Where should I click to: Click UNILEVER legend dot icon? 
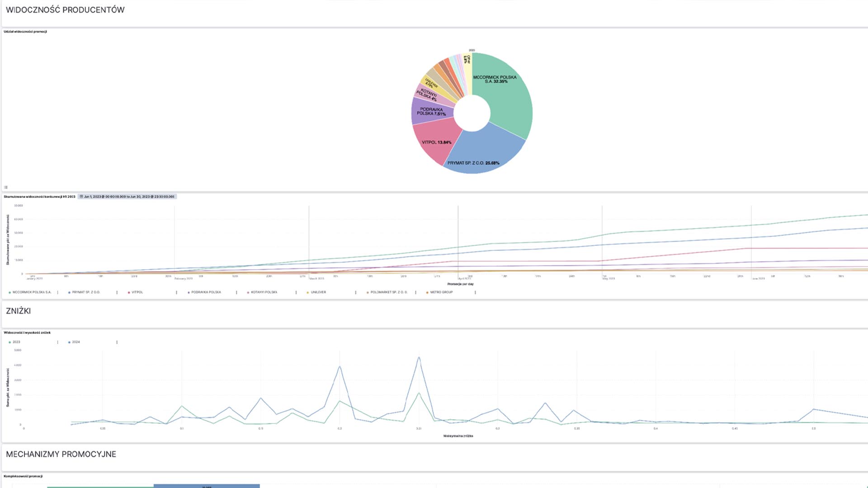pyautogui.click(x=308, y=292)
